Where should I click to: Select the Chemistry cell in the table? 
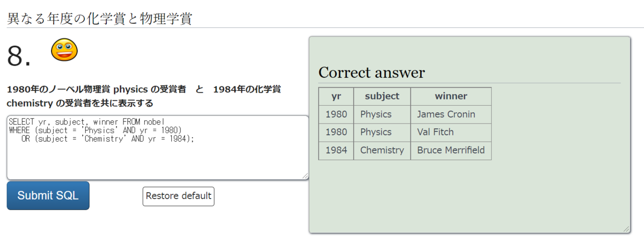point(382,150)
